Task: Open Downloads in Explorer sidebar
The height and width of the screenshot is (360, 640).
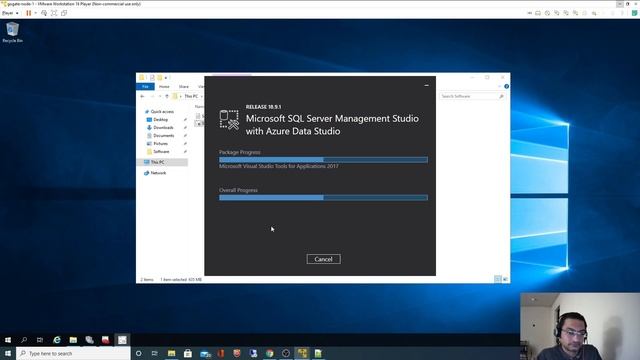Action: (x=163, y=127)
